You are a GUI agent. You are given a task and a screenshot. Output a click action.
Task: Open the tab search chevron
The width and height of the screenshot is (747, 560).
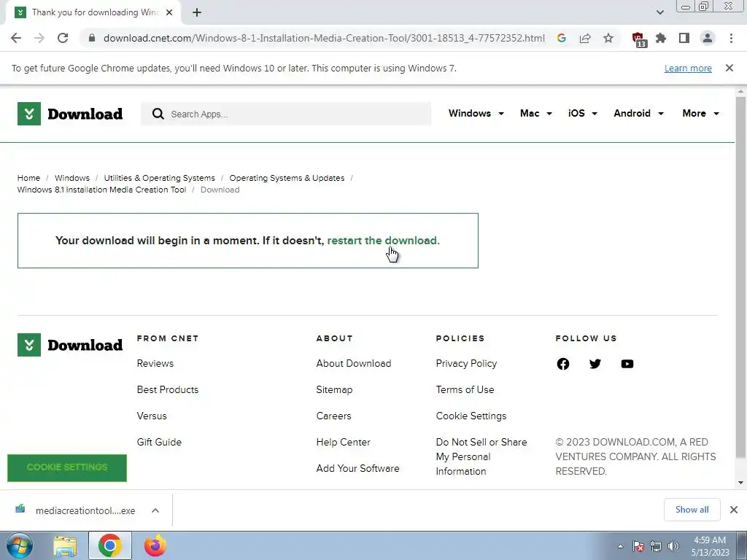pos(659,12)
